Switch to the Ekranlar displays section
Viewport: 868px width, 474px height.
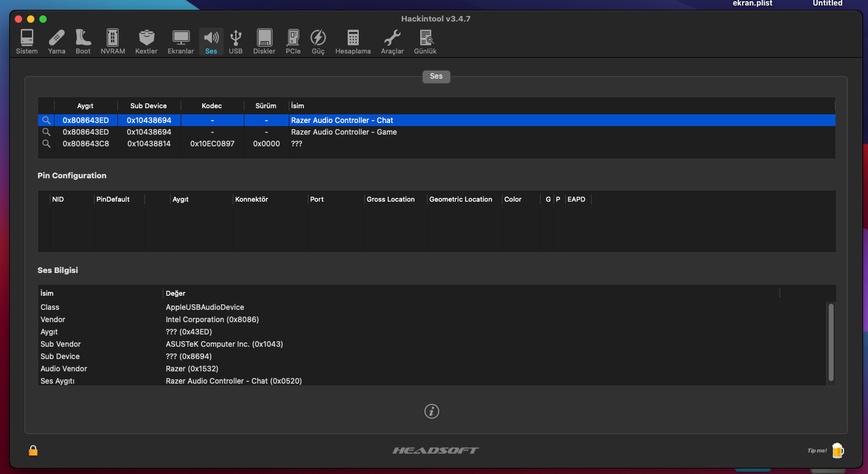pyautogui.click(x=181, y=41)
